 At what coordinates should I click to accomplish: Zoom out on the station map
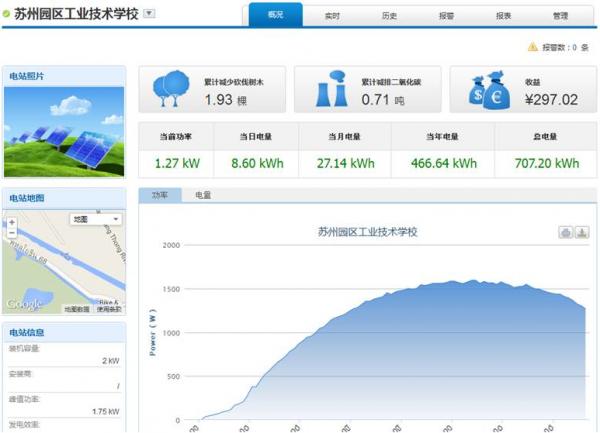click(12, 232)
